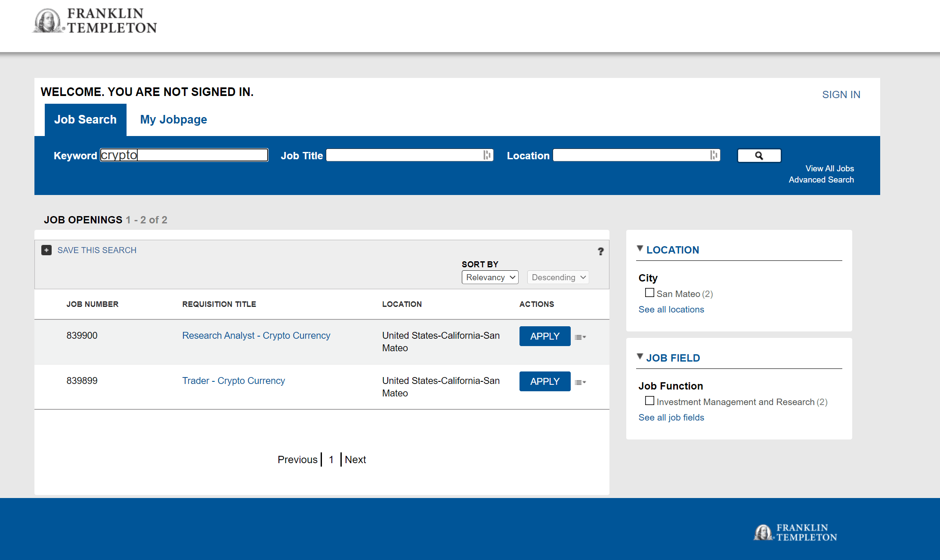Screen dimensions: 940x560
Task: Open the question mark help icon
Action: click(600, 251)
